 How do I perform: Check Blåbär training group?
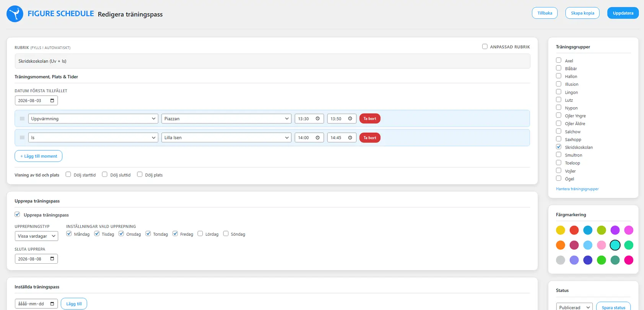click(x=559, y=68)
